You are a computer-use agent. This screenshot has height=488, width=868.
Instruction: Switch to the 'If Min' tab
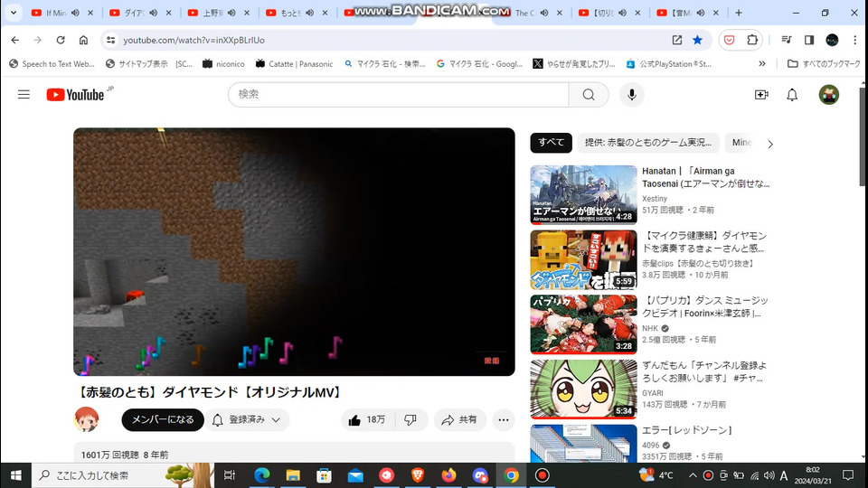[x=55, y=12]
